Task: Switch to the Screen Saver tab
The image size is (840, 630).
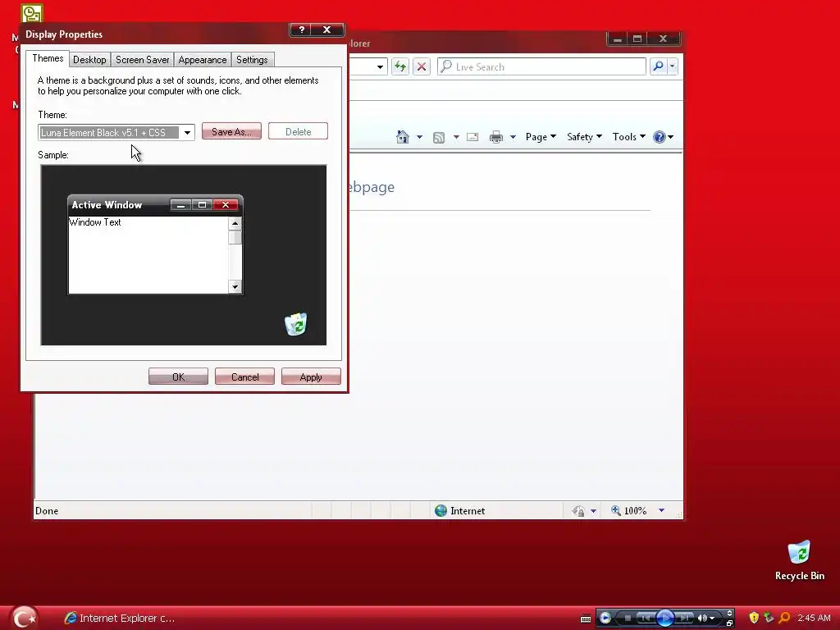Action: coord(143,59)
